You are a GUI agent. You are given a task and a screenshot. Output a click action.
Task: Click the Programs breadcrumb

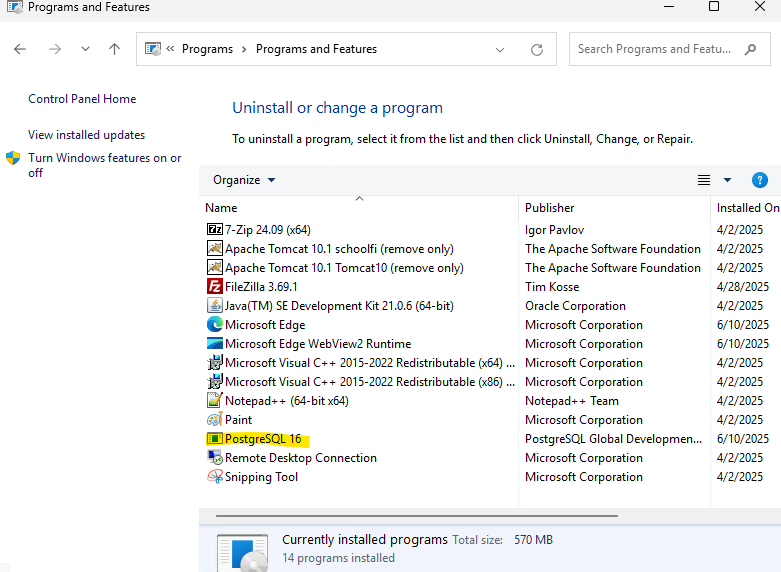pyautogui.click(x=207, y=49)
